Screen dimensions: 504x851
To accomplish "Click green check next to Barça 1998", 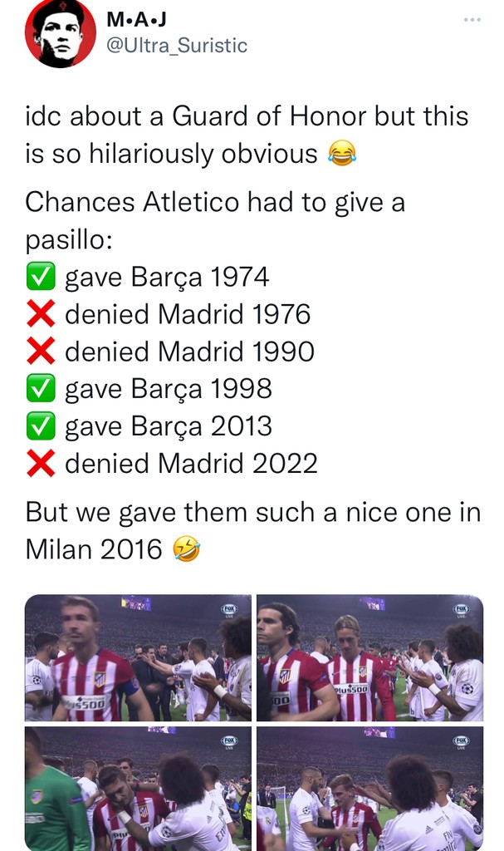I will pos(41,389).
